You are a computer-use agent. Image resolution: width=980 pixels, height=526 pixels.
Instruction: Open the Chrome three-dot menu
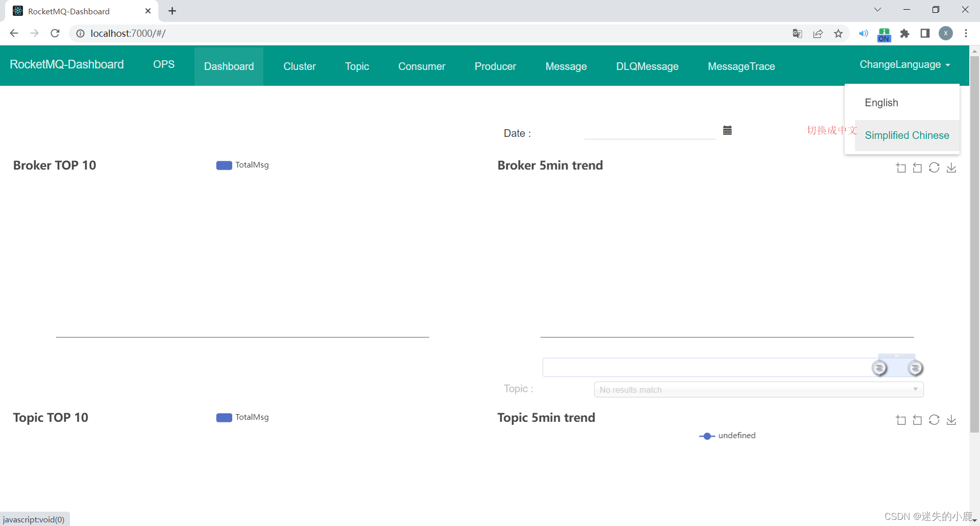(966, 34)
